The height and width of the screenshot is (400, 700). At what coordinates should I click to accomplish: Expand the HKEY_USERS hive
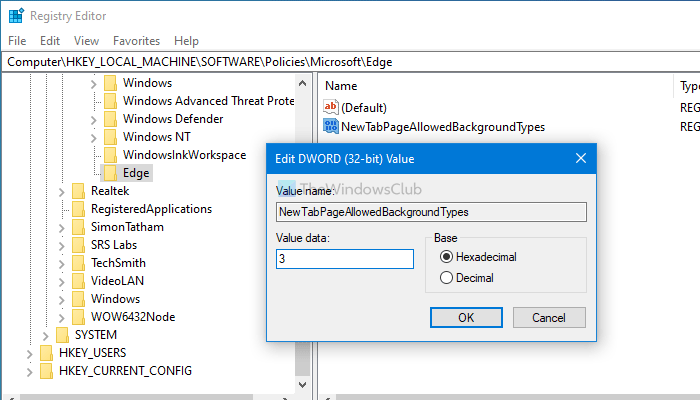click(x=29, y=354)
